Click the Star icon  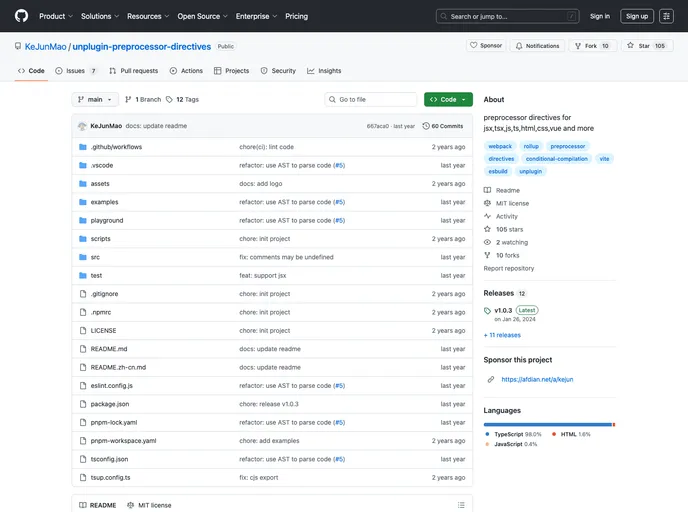coord(631,45)
